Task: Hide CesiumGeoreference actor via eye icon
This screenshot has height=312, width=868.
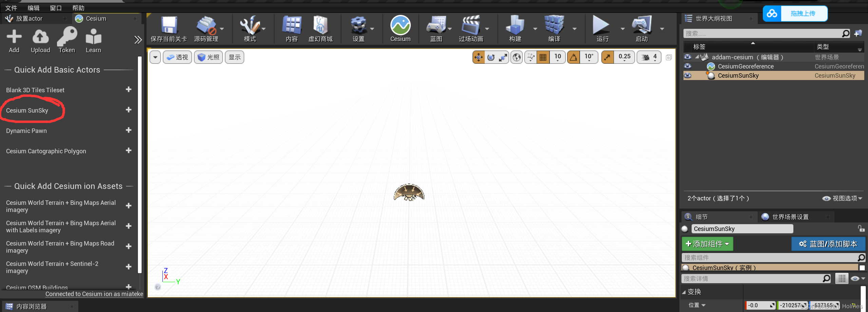Action: (688, 66)
